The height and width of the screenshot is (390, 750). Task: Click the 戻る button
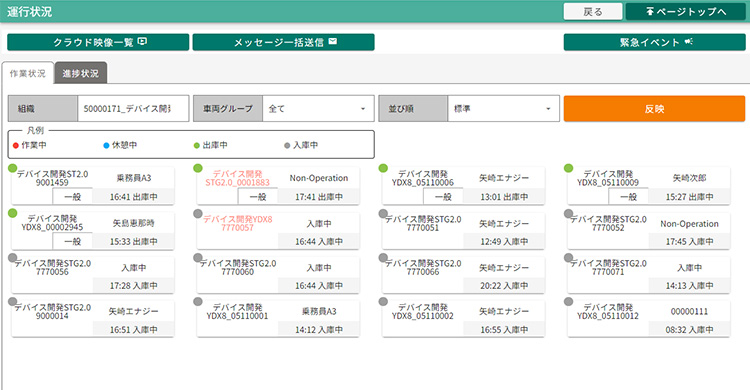593,11
